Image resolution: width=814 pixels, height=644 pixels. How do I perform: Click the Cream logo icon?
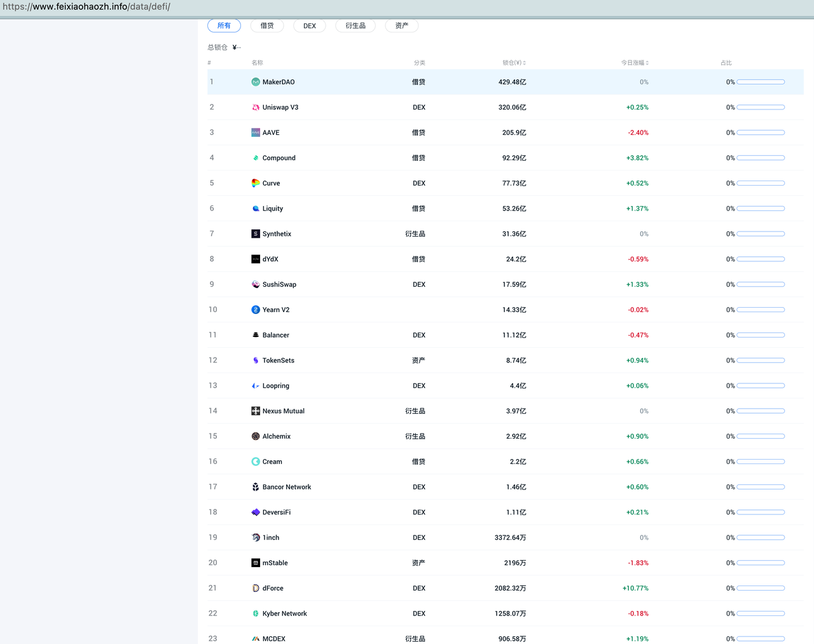256,462
